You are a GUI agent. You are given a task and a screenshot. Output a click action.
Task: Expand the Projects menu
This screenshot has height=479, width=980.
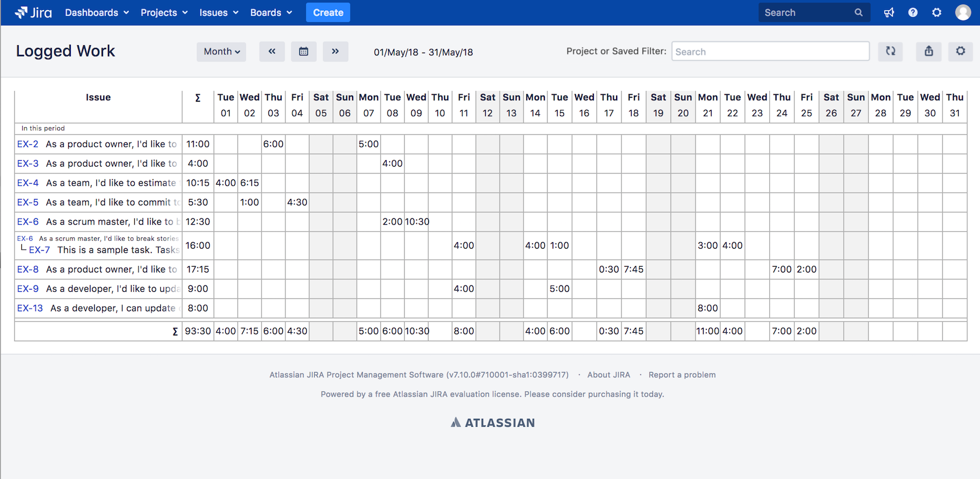[x=164, y=13]
